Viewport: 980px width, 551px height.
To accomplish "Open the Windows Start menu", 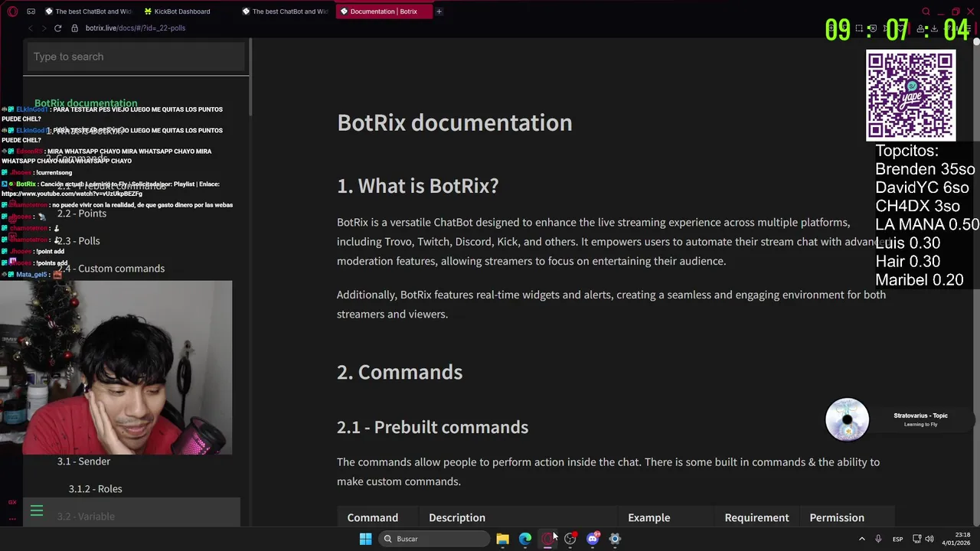I will (x=365, y=539).
